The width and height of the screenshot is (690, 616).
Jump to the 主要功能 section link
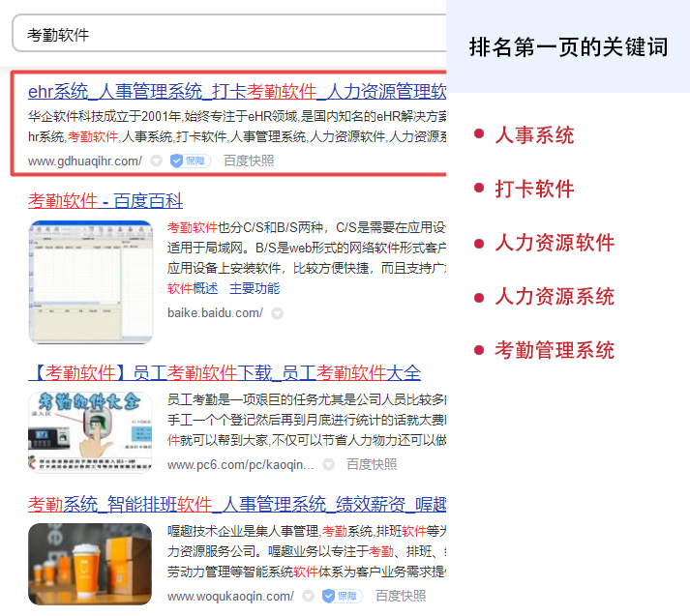point(255,288)
